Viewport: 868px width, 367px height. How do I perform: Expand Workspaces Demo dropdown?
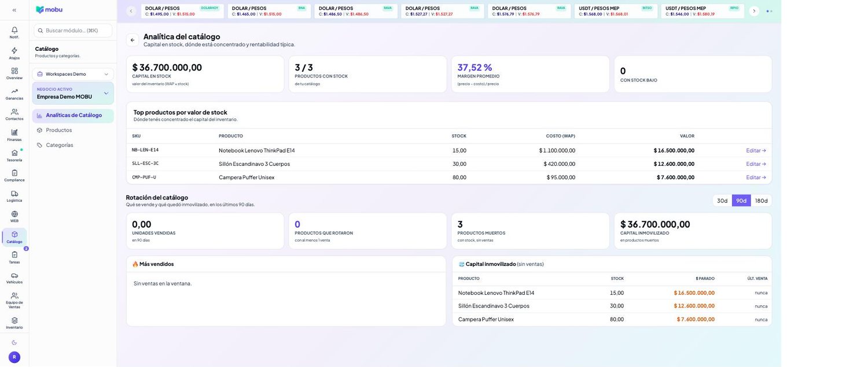click(x=73, y=74)
